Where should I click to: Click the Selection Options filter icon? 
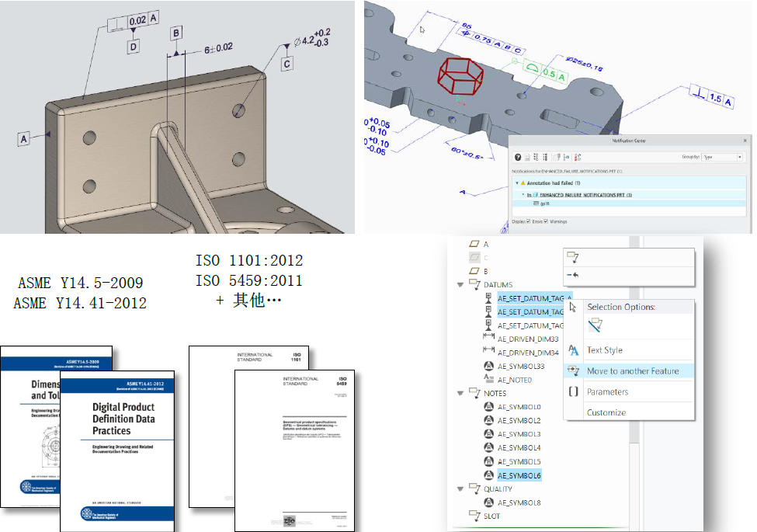(x=596, y=326)
